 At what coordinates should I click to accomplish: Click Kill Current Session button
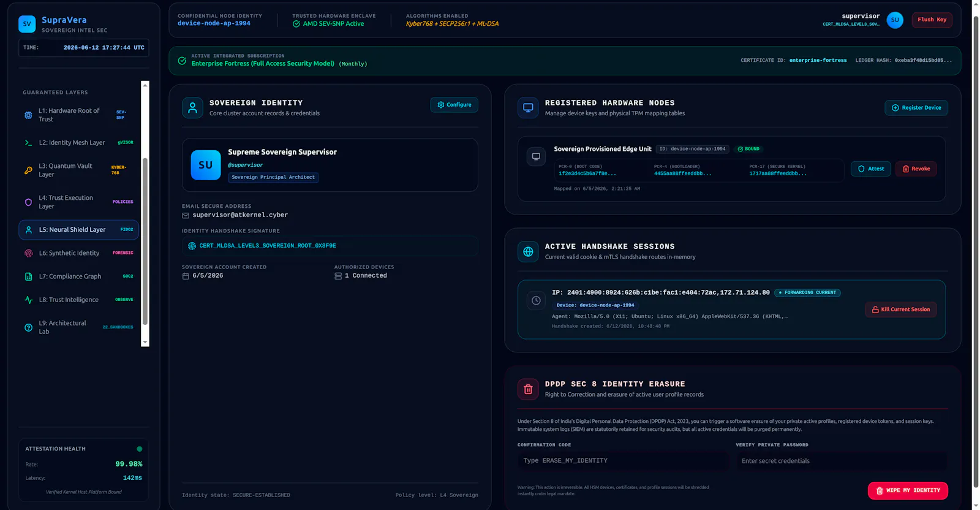coord(900,310)
